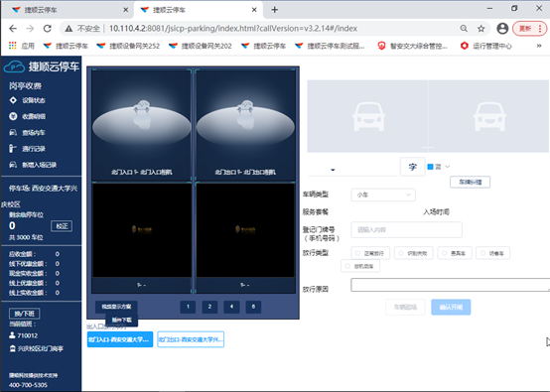
Task: Open 新增入场记录 add entry record
Action: (x=33, y=165)
